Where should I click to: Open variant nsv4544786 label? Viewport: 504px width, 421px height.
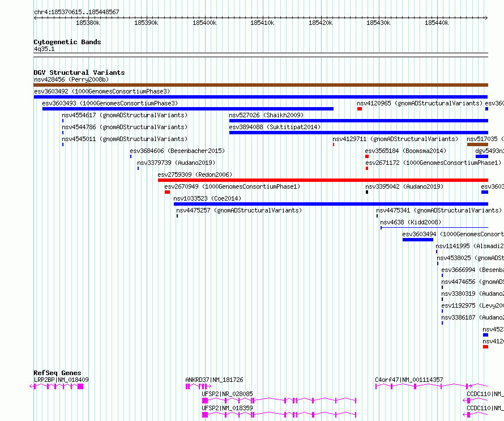point(125,127)
